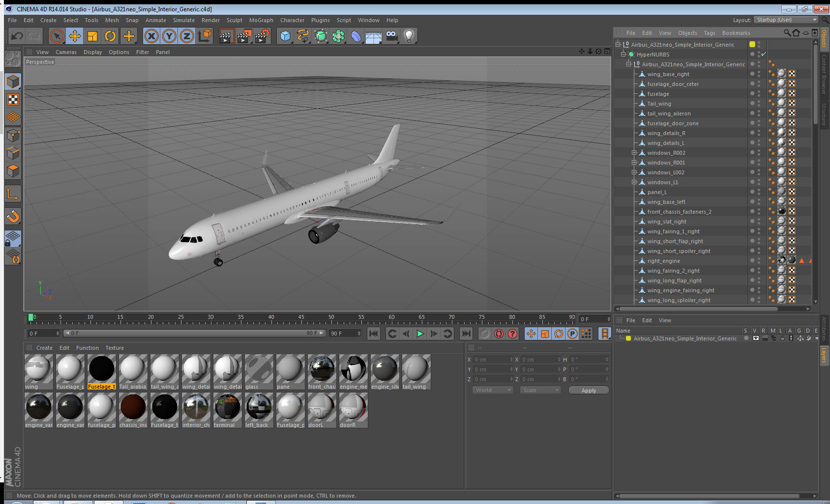Select the glass material
The height and width of the screenshot is (504, 830).
click(259, 372)
